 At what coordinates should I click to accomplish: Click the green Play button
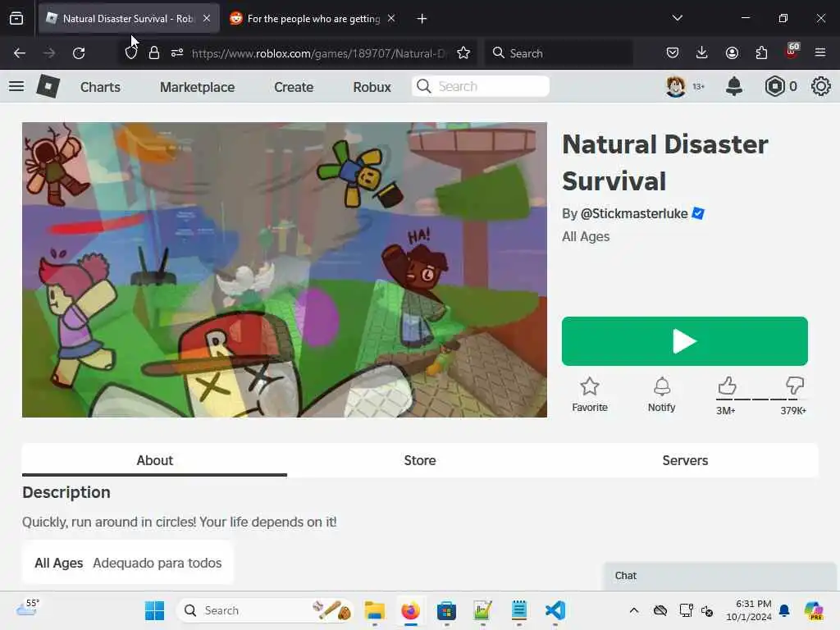tap(685, 341)
